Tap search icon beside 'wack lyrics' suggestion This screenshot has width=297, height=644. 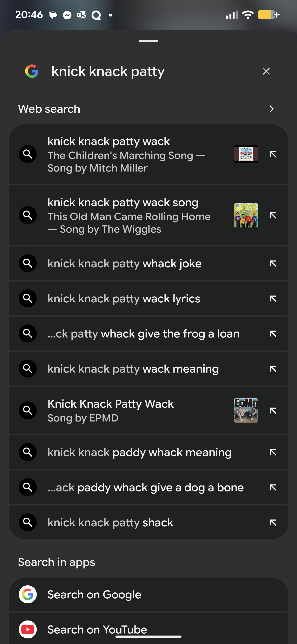coord(28,298)
